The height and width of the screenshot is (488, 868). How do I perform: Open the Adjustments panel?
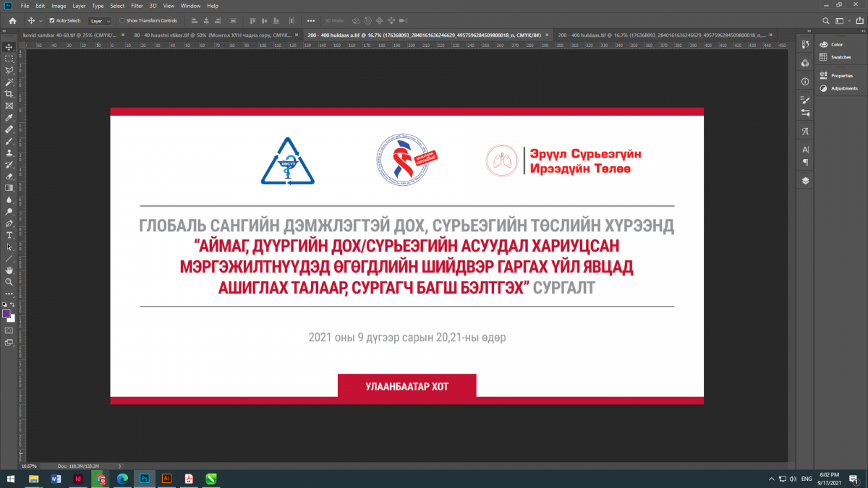pos(843,88)
